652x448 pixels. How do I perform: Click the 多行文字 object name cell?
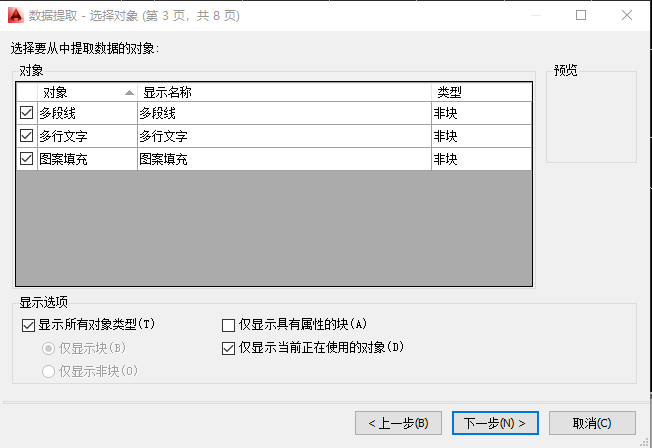coord(87,136)
